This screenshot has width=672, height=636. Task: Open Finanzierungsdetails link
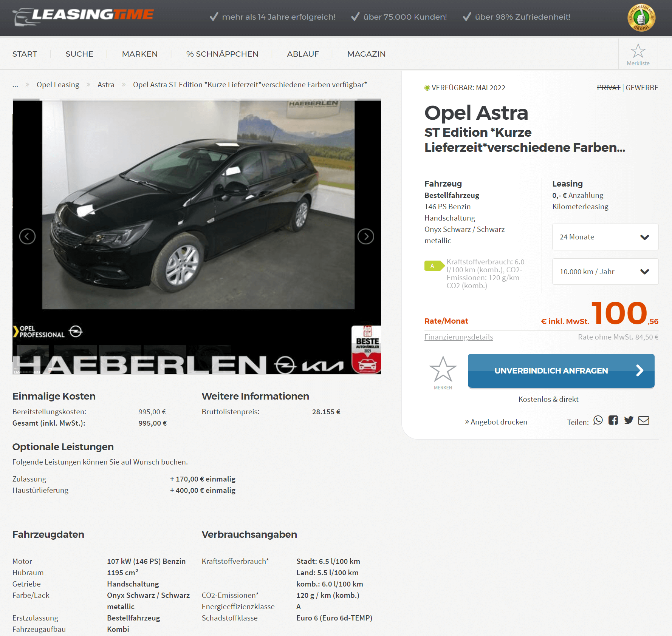(x=458, y=337)
